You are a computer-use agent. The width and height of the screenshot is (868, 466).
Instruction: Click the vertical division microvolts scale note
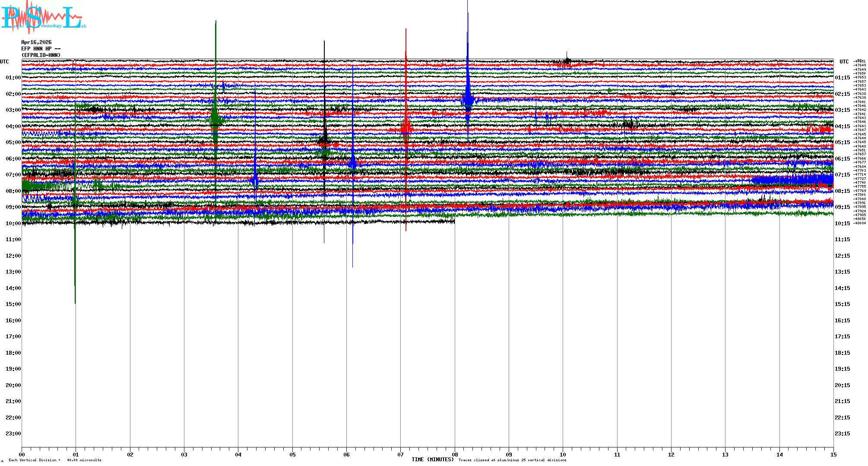55,460
